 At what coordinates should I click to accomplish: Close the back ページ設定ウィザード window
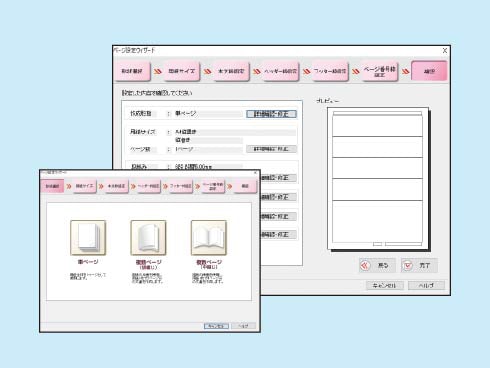445,50
